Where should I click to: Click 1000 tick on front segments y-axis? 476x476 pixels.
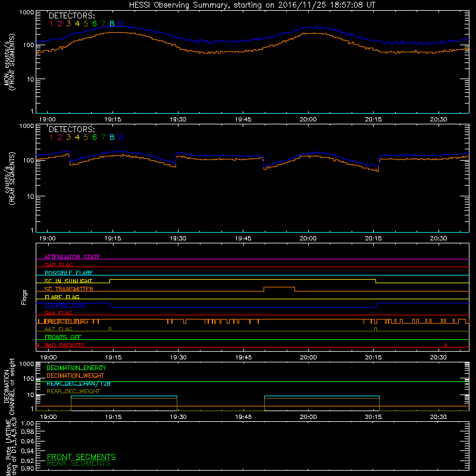27,12
